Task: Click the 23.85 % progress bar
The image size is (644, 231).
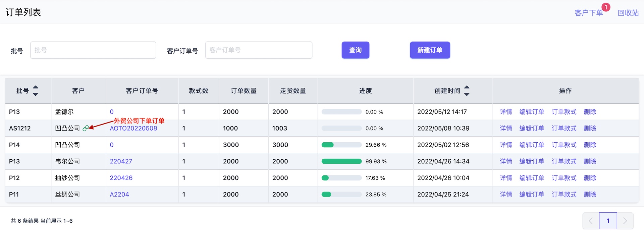Action: pyautogui.click(x=341, y=194)
